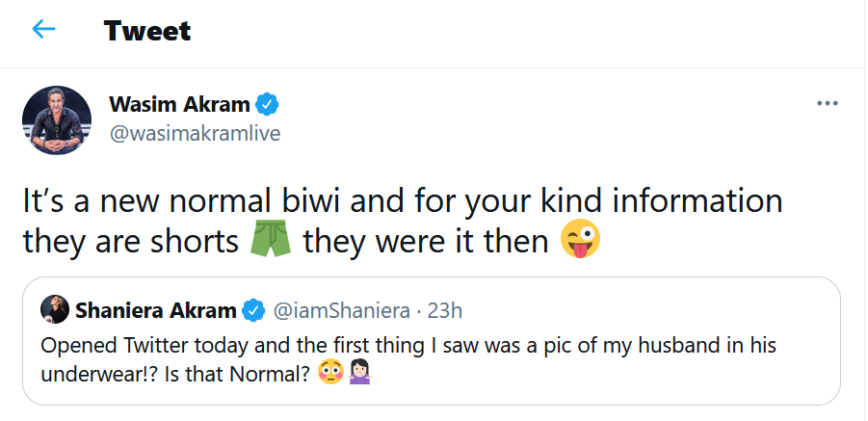Click the facepalm woman emoji
The width and height of the screenshot is (868, 421).
(359, 371)
